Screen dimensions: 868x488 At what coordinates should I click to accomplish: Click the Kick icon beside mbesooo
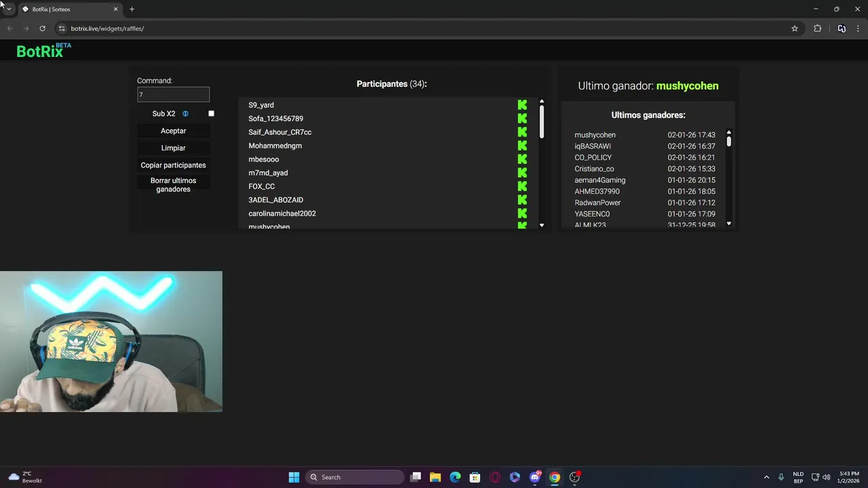click(522, 159)
